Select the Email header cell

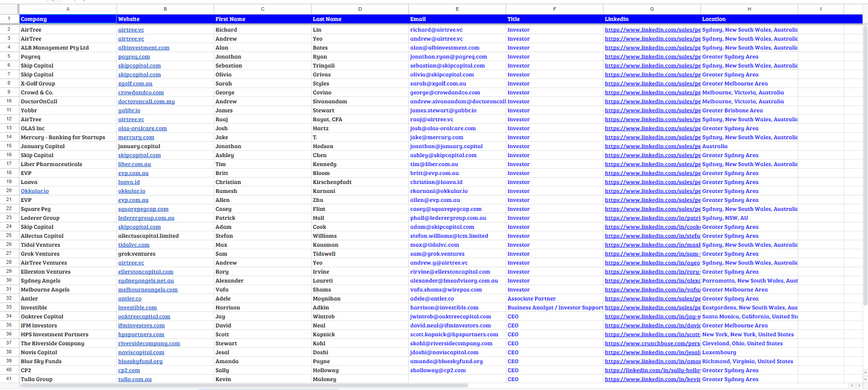[457, 19]
